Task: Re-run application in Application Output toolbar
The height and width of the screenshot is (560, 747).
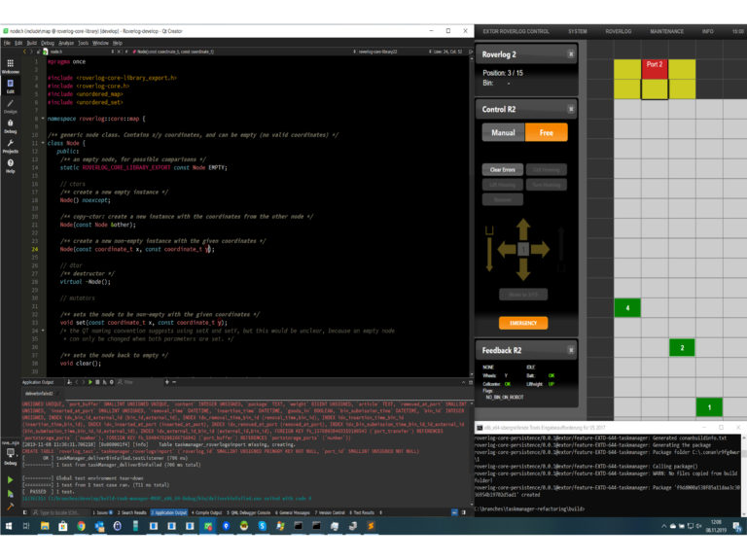Action: click(x=90, y=382)
